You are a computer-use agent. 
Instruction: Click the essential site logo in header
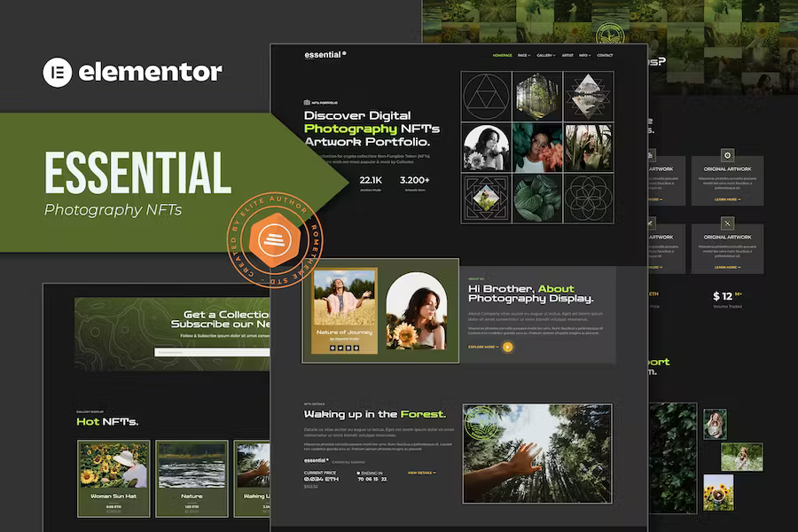(325, 55)
